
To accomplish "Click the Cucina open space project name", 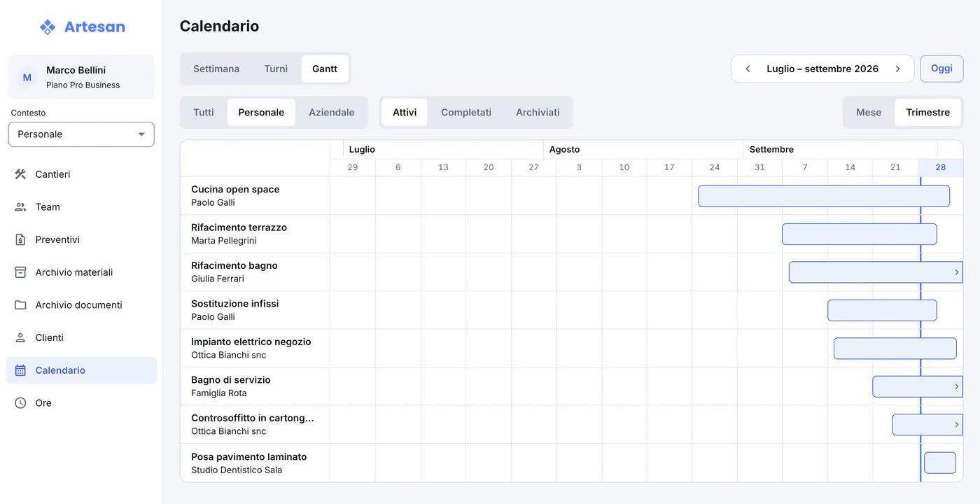I will [235, 189].
